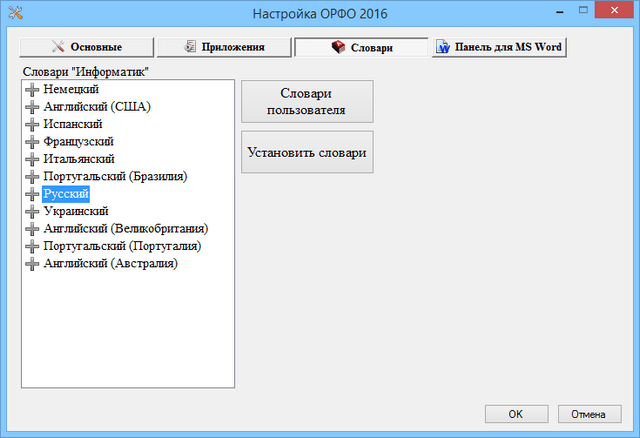Screen dimensions: 640x438
Task: Select Португальский (Португалия) entry
Action: (x=123, y=246)
